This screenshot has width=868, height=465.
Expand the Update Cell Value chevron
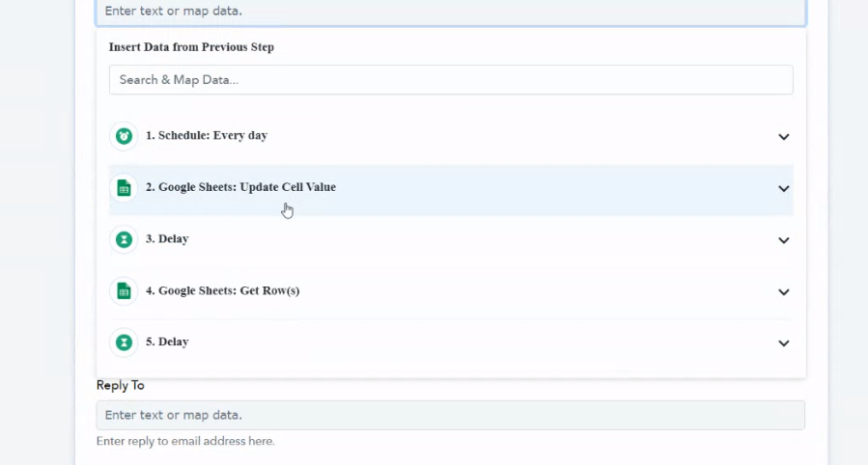click(783, 188)
